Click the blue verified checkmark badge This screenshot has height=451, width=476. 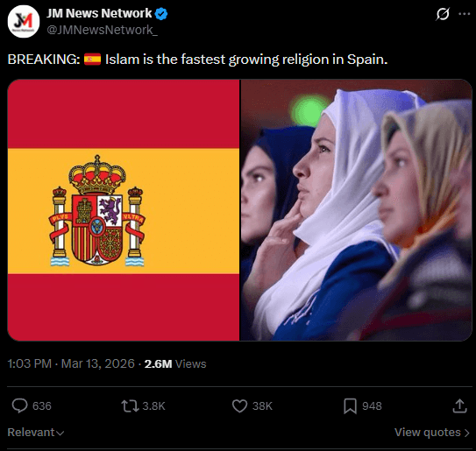click(161, 14)
